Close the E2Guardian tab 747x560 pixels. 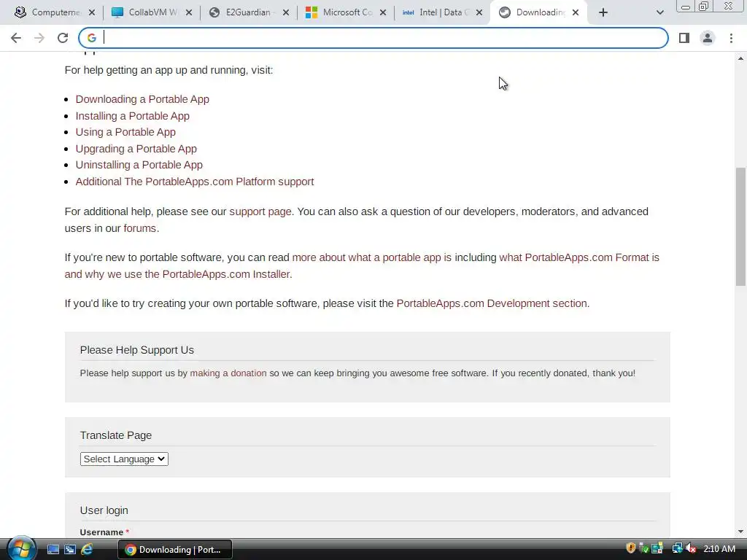click(x=286, y=12)
